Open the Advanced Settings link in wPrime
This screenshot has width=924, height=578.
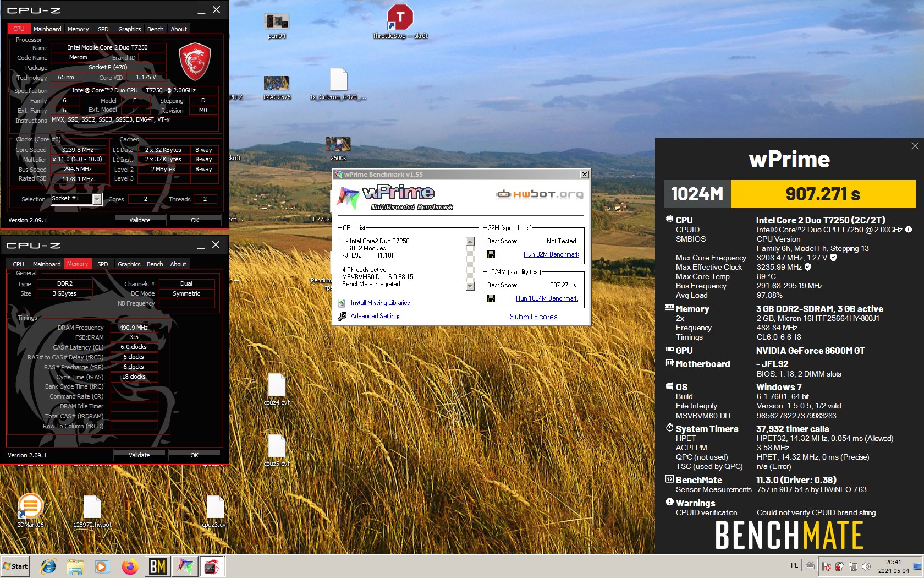coord(376,316)
